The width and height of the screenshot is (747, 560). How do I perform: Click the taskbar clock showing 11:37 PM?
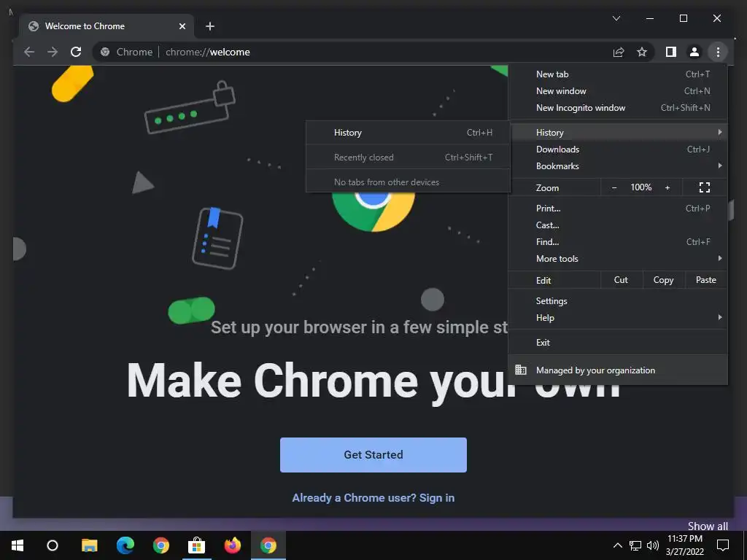(x=684, y=545)
